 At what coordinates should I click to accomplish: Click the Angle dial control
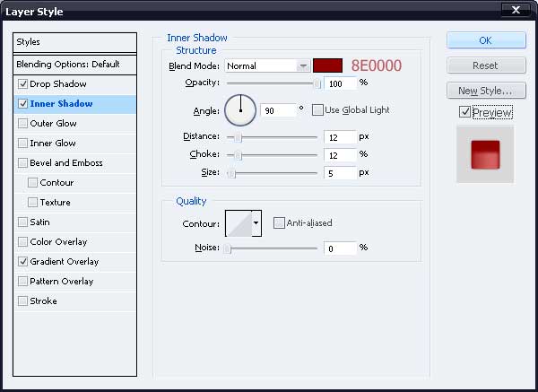coord(240,110)
